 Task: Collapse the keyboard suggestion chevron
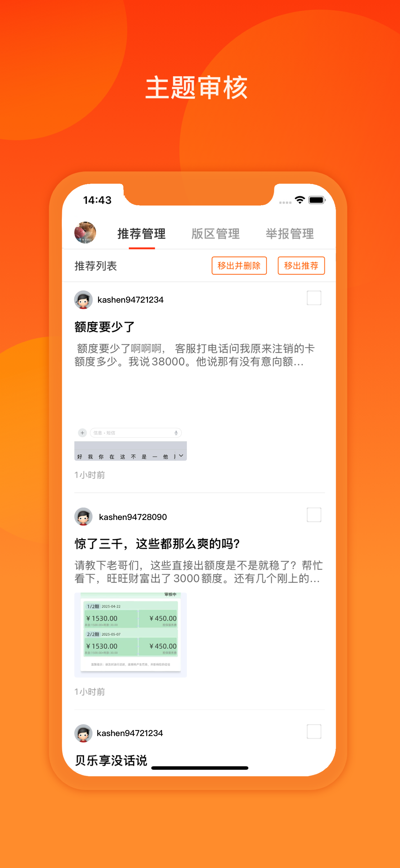pyautogui.click(x=181, y=456)
